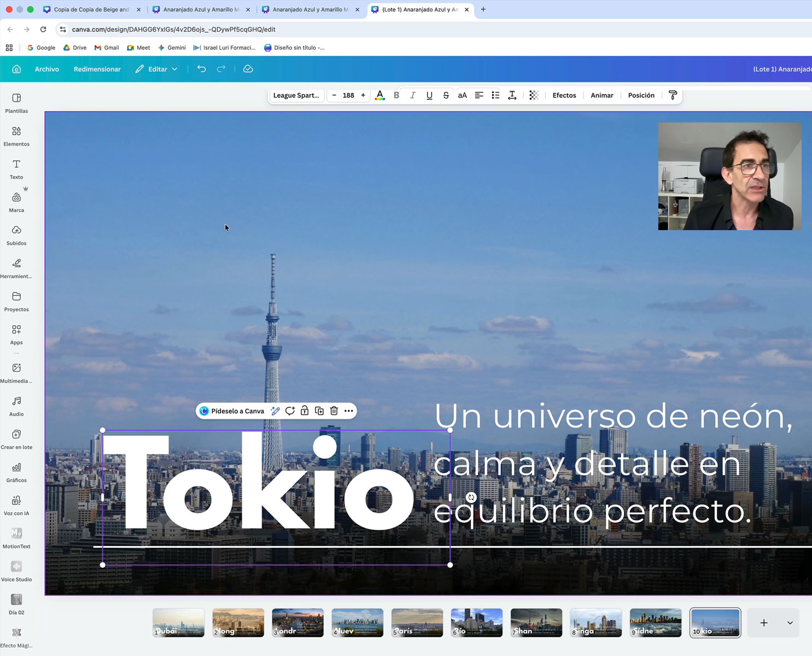812x656 pixels.
Task: Open the Audio panel
Action: [16, 406]
